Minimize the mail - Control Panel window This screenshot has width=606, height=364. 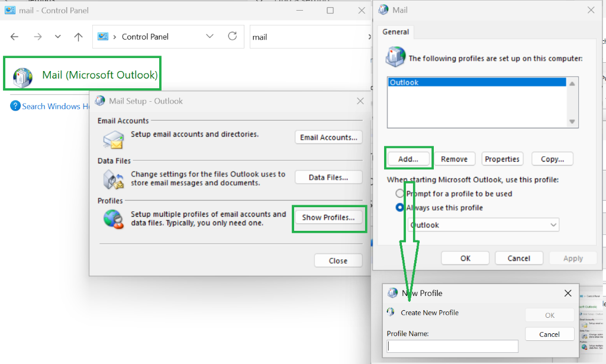[299, 11]
